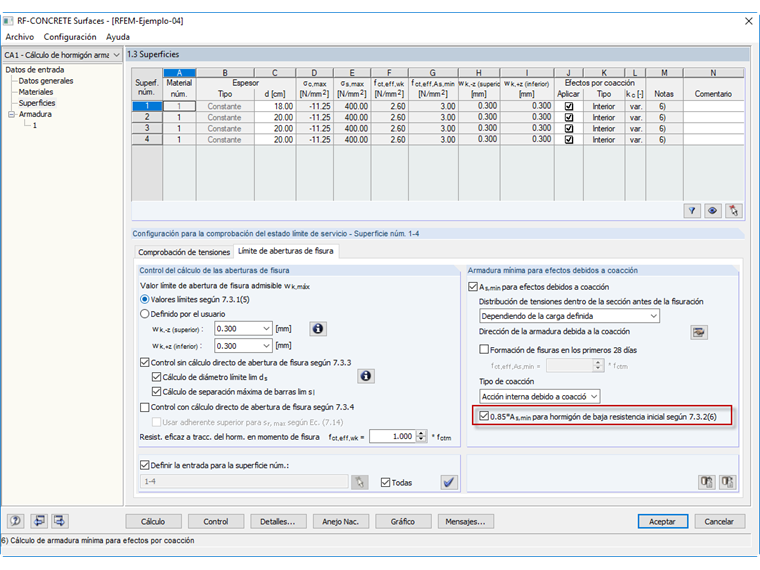The width and height of the screenshot is (760, 570).
Task: Open the reinforcement direction settings icon
Action: 698,332
